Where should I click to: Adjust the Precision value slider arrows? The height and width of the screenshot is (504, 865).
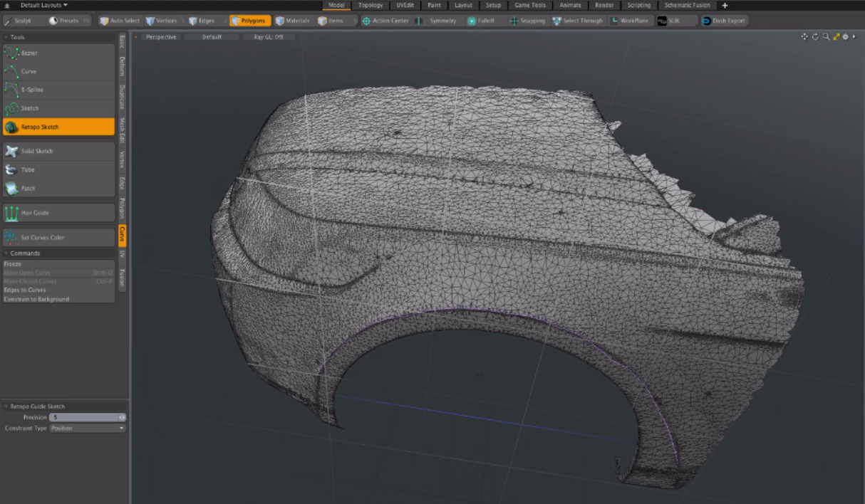[x=123, y=417]
